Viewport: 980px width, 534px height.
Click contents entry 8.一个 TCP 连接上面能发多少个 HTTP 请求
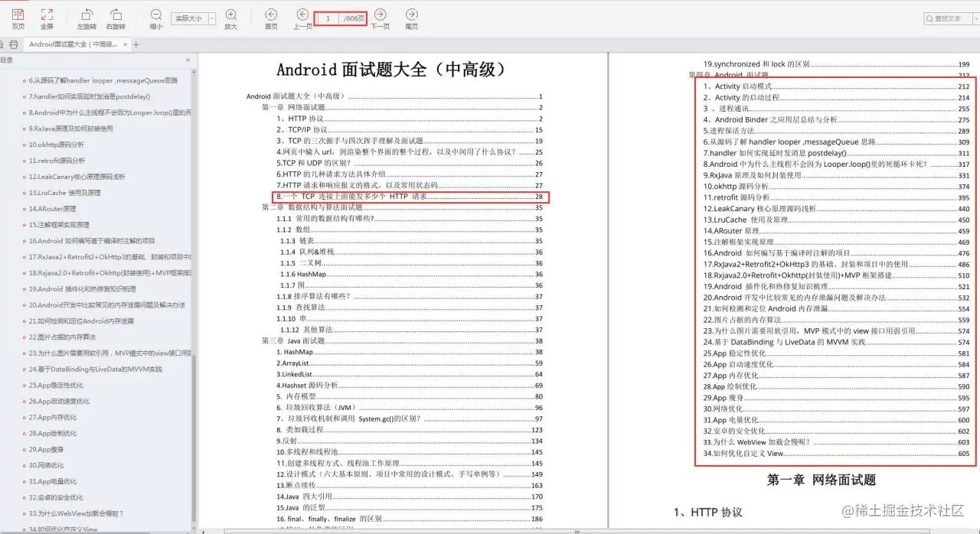[x=410, y=197]
